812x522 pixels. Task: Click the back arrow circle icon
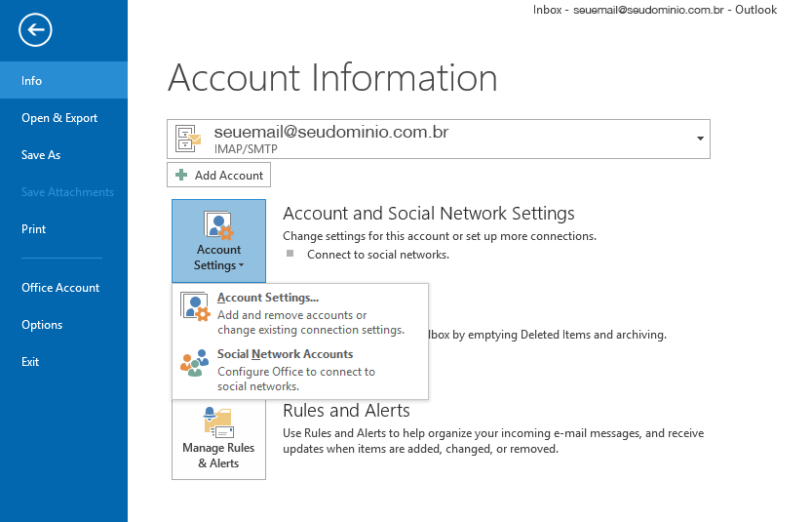[35, 30]
